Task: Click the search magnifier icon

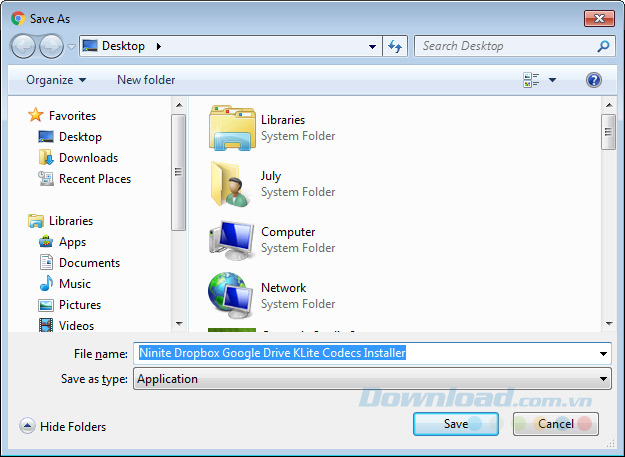Action: (603, 46)
